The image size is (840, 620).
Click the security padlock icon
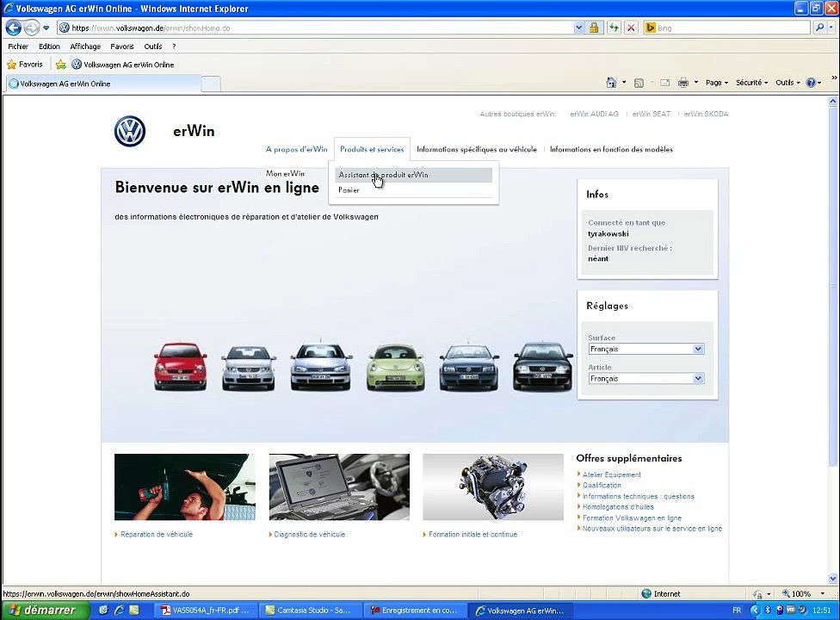click(594, 28)
